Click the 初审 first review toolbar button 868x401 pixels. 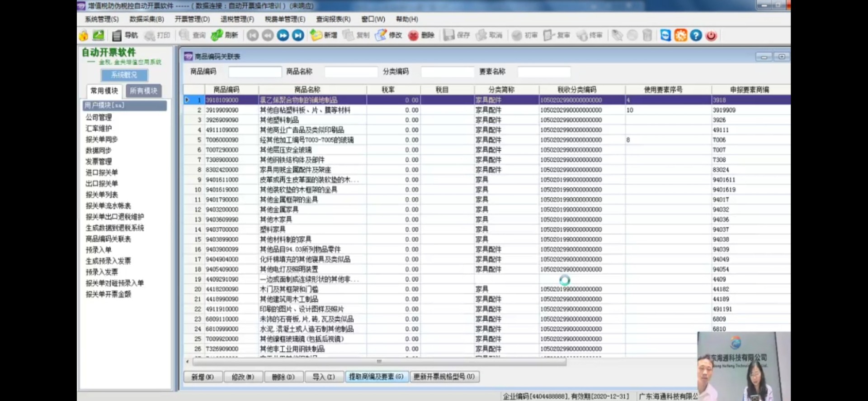pos(525,35)
